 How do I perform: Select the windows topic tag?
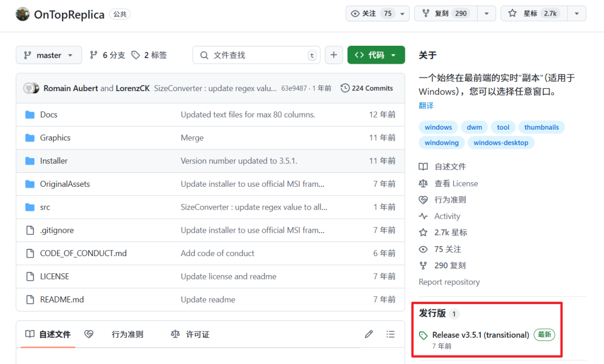pyautogui.click(x=438, y=127)
